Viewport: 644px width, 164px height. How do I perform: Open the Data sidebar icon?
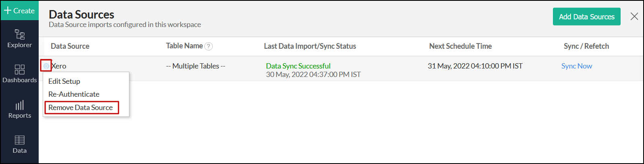pyautogui.click(x=19, y=144)
